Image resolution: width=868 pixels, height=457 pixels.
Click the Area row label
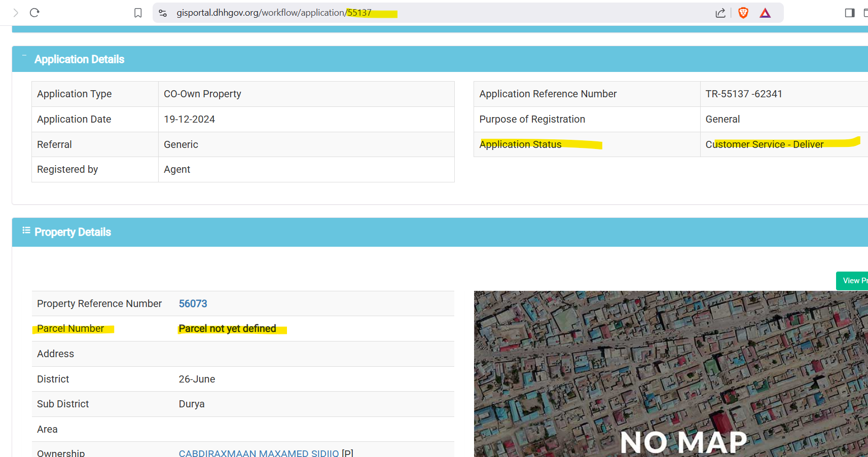pyautogui.click(x=47, y=429)
